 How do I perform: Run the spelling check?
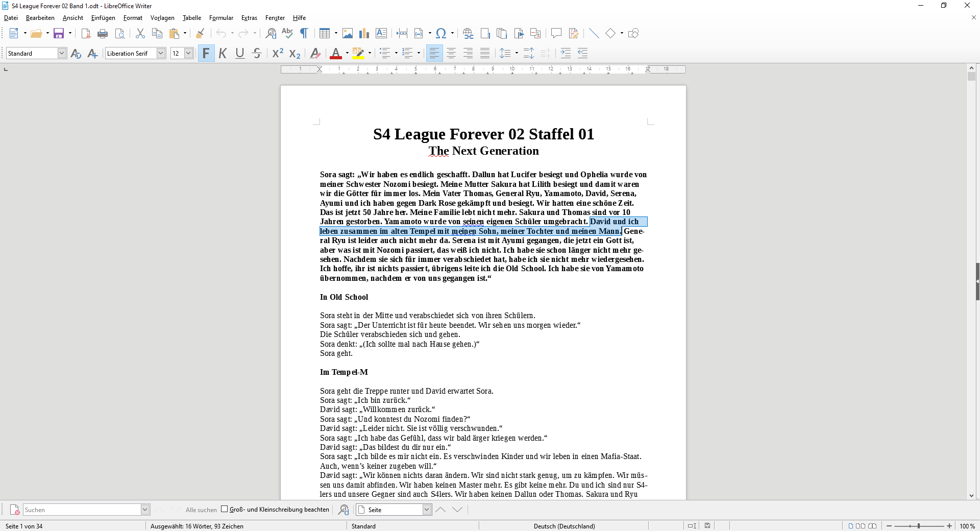click(x=287, y=34)
